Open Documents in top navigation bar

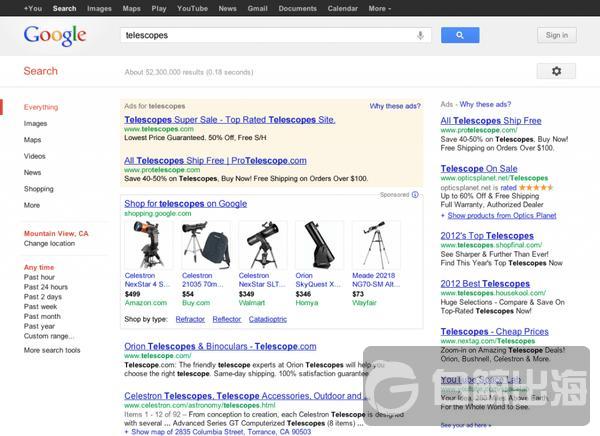(x=297, y=8)
